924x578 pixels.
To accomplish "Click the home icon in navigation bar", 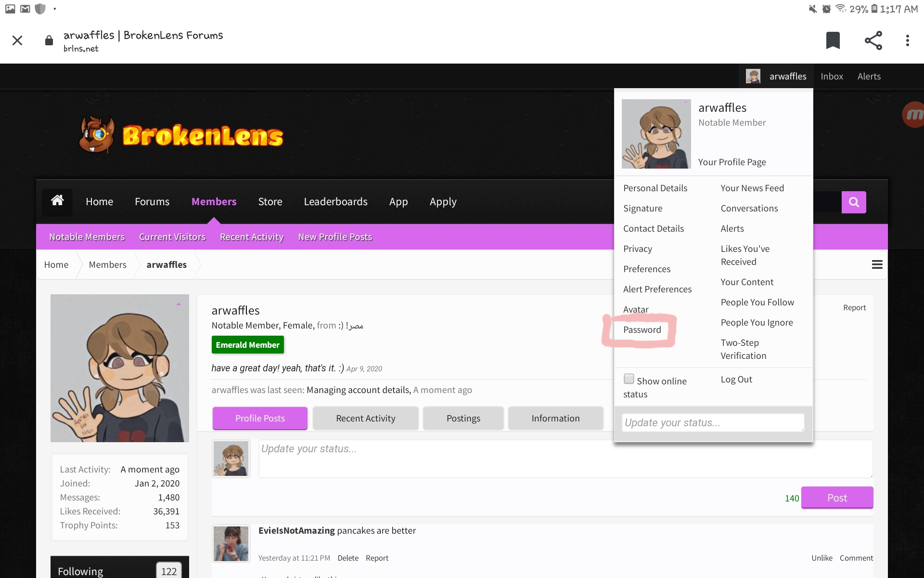I will pyautogui.click(x=57, y=201).
